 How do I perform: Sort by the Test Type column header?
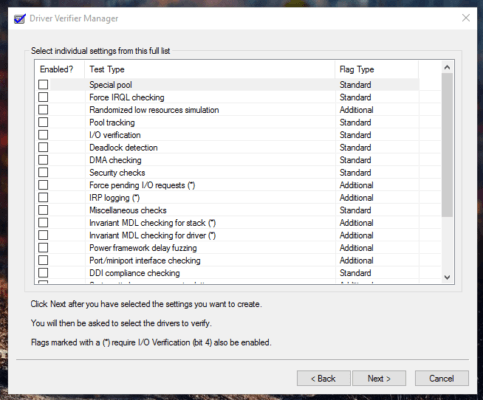pos(210,69)
